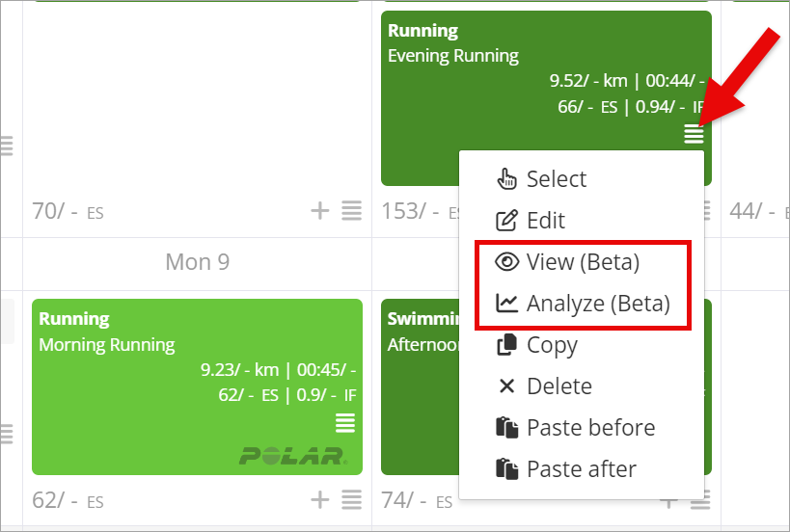Open the Morning Running workout hamburger menu
The height and width of the screenshot is (532, 790).
tap(345, 423)
